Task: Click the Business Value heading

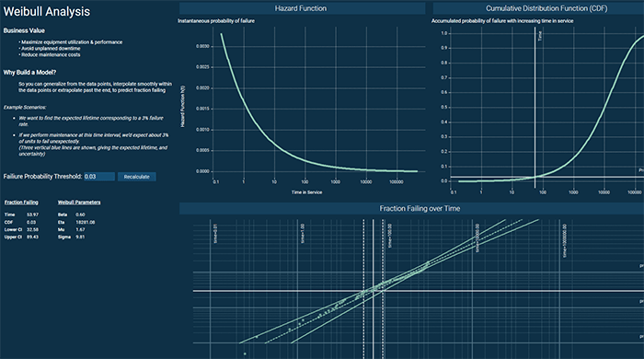Action: tap(24, 30)
